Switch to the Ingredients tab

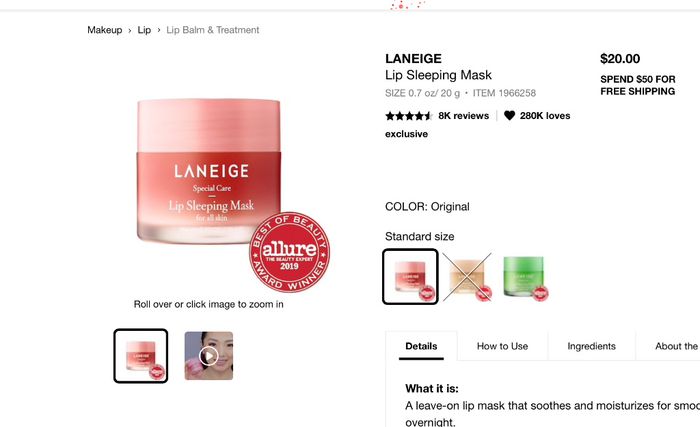[x=591, y=346]
